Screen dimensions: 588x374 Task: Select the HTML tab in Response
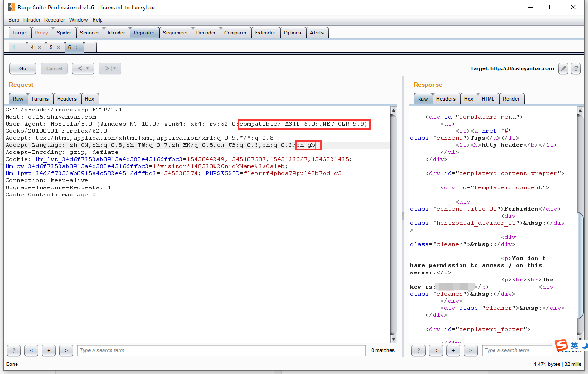pos(488,99)
